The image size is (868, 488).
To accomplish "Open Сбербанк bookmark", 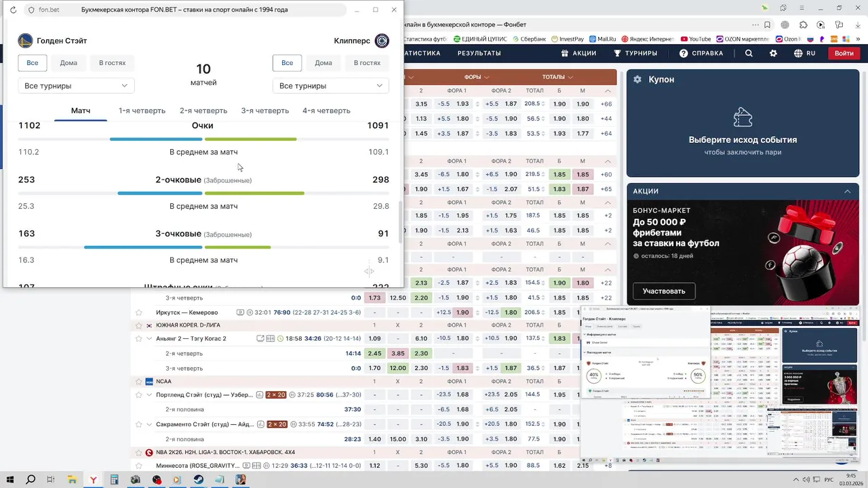I will (x=528, y=39).
